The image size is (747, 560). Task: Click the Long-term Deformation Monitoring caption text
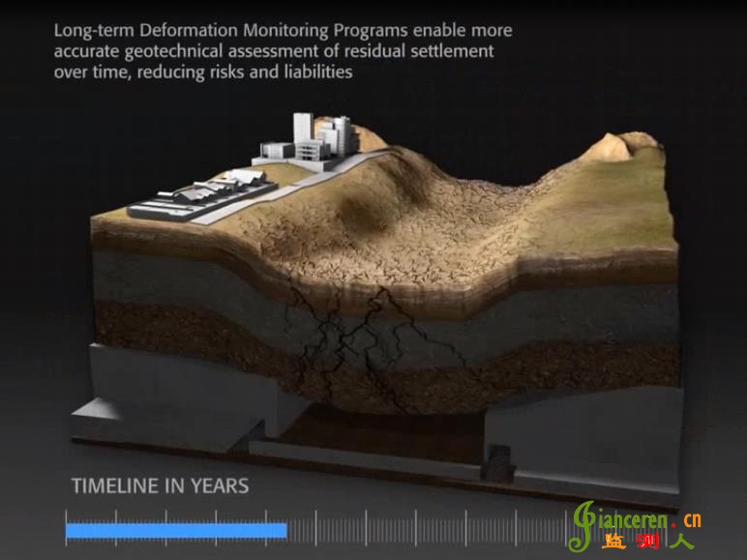pos(283,51)
